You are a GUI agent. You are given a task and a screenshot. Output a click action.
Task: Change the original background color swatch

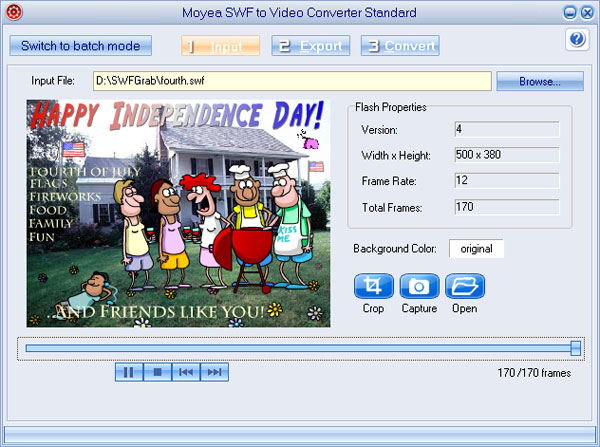pos(476,249)
